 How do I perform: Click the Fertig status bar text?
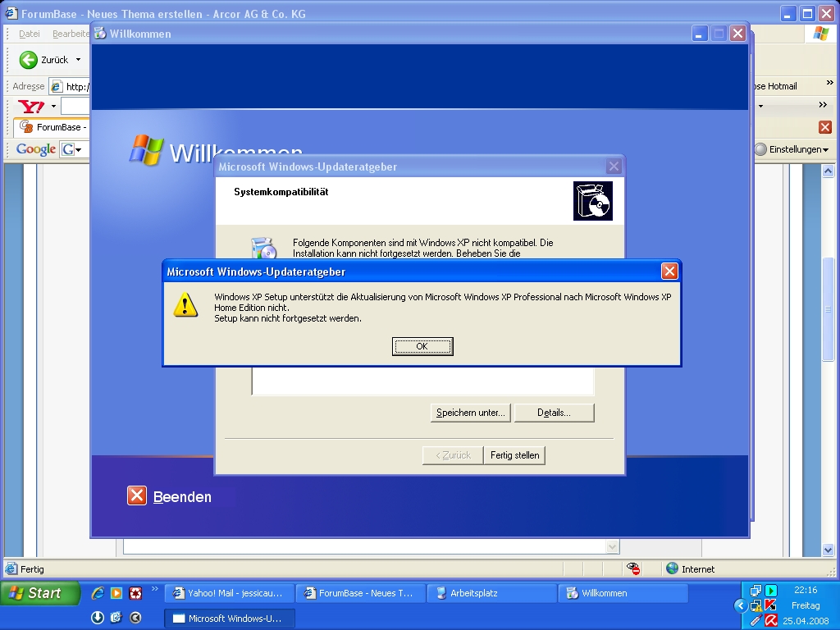[x=32, y=569]
